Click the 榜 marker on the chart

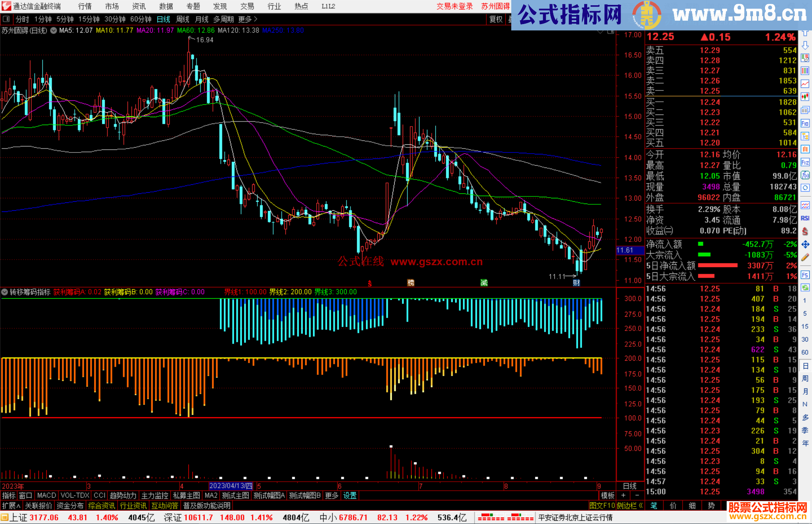[411, 282]
